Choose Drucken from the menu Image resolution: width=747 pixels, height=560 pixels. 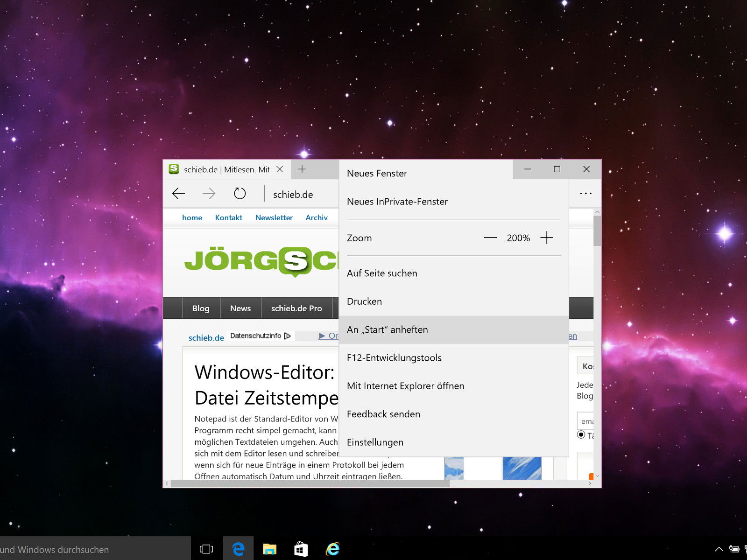coord(454,301)
